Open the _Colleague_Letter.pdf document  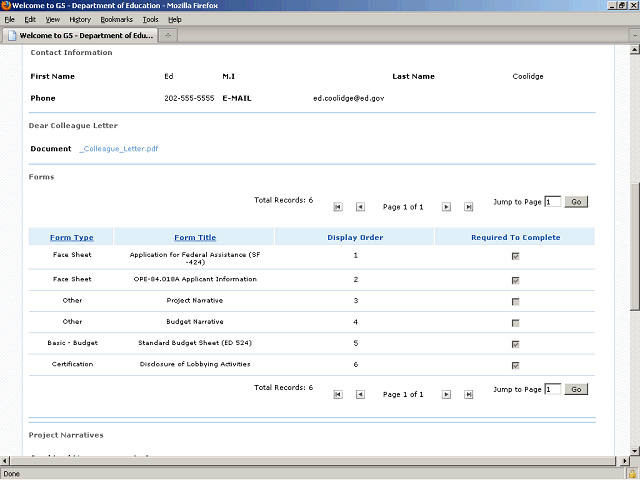[119, 149]
